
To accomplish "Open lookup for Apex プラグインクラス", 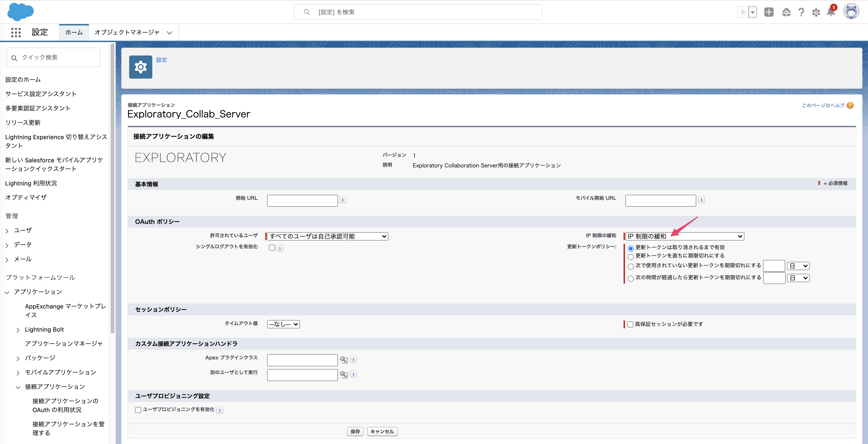I will click(x=344, y=360).
